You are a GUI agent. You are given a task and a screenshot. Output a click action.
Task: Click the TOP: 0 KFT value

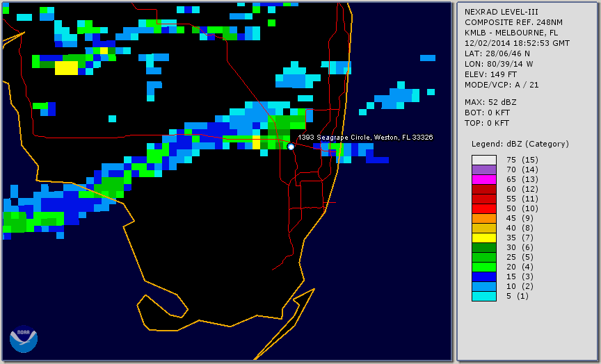487,123
